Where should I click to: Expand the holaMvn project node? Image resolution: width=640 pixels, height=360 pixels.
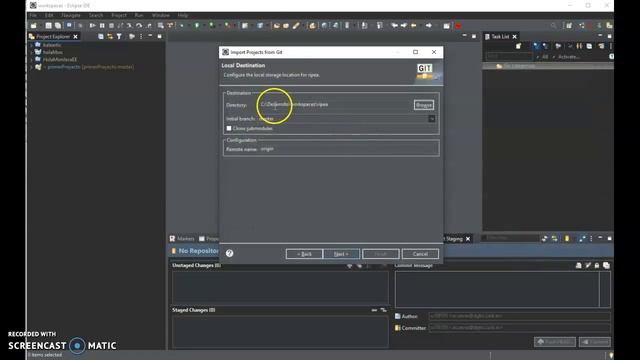pos(31,52)
